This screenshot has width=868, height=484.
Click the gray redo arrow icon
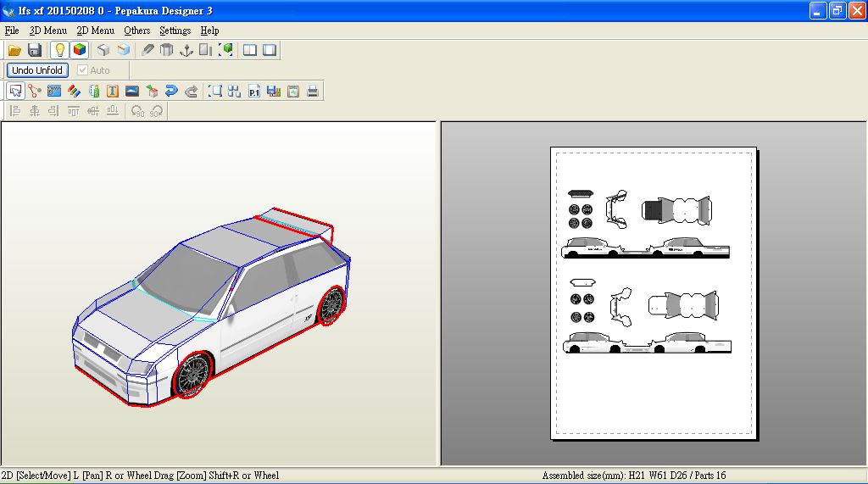click(x=191, y=92)
